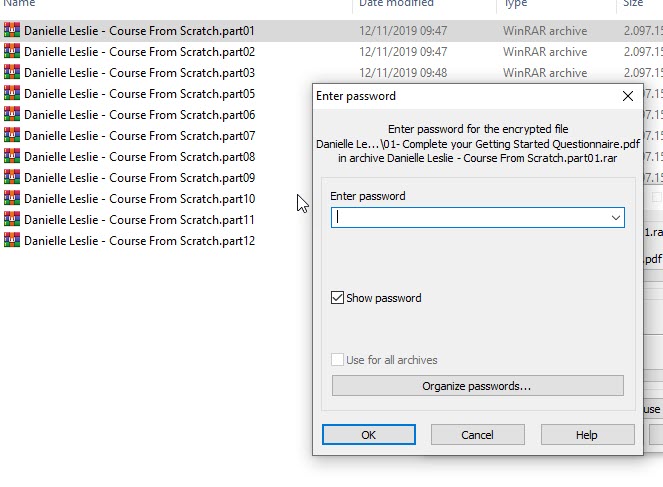
Task: Click the WinRAR icon of part02 archive
Action: [12, 52]
